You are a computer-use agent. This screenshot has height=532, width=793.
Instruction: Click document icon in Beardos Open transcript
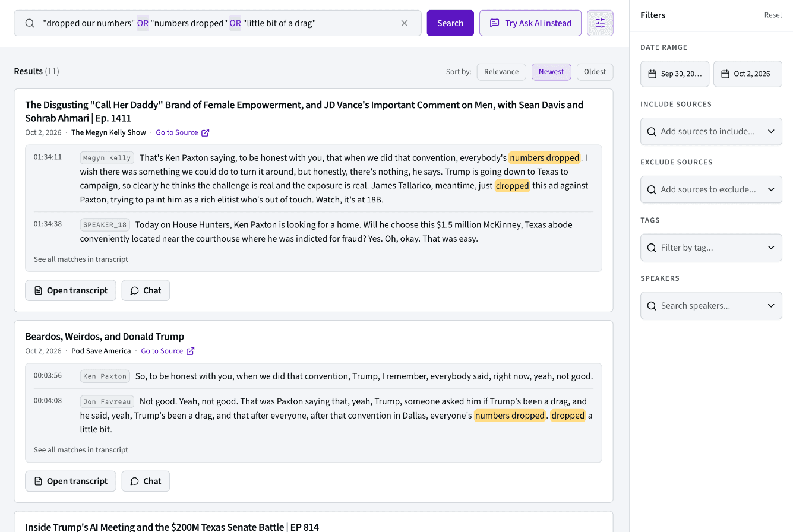[38, 481]
